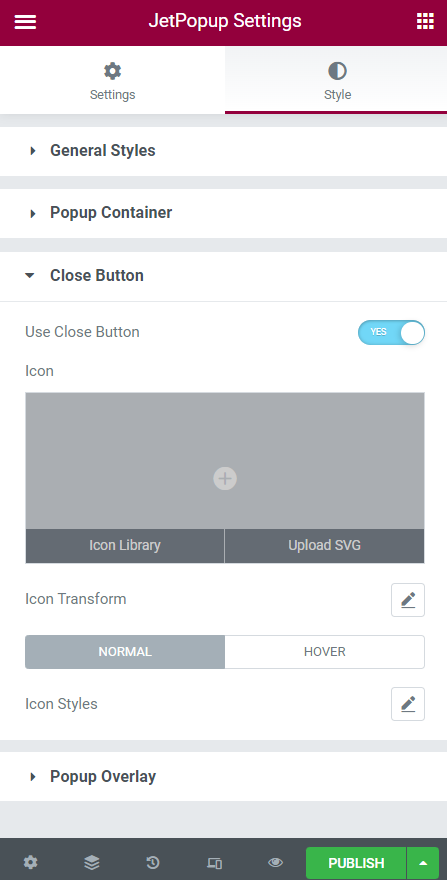Click the Icon Styles pencil edit icon
Image resolution: width=447 pixels, height=880 pixels.
(x=408, y=704)
